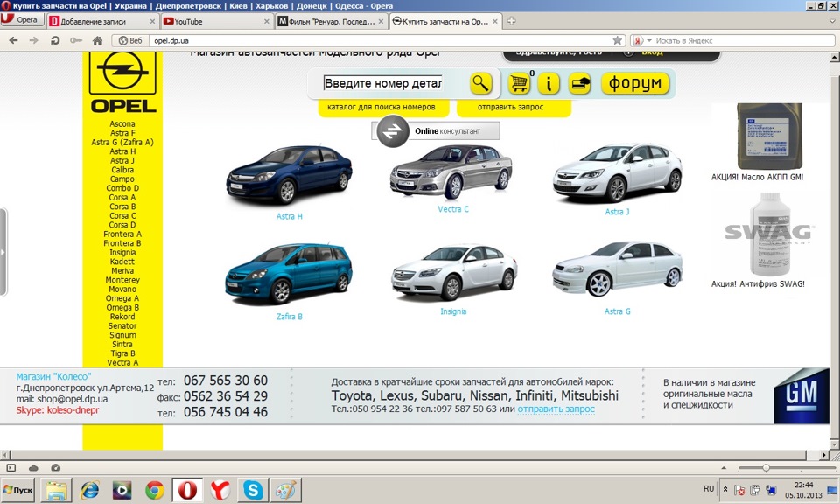Click the yellow отправить запрос button
The height and width of the screenshot is (504, 840).
pos(514,107)
